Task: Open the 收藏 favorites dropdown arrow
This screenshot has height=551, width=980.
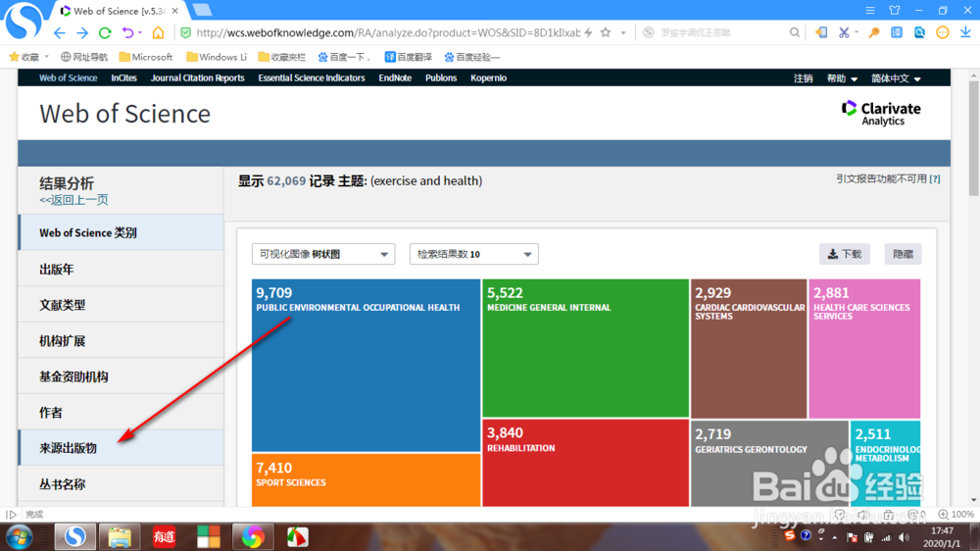Action: click(47, 57)
